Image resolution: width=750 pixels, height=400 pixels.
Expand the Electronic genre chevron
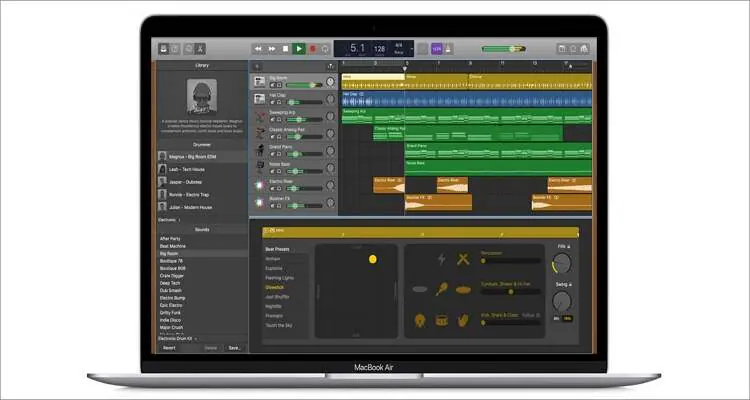179,220
